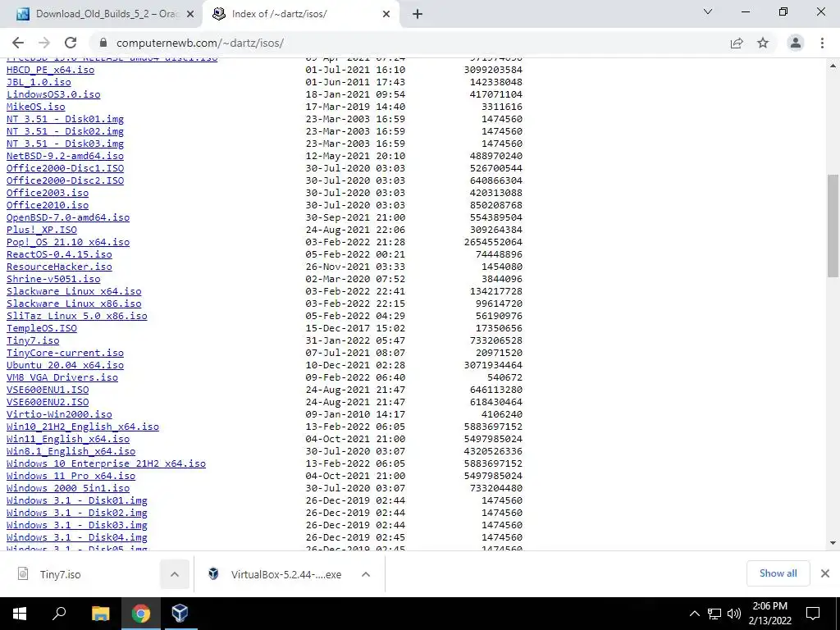Download JBL_1.0.iso
Viewport: 840px width, 630px height.
[x=39, y=82]
